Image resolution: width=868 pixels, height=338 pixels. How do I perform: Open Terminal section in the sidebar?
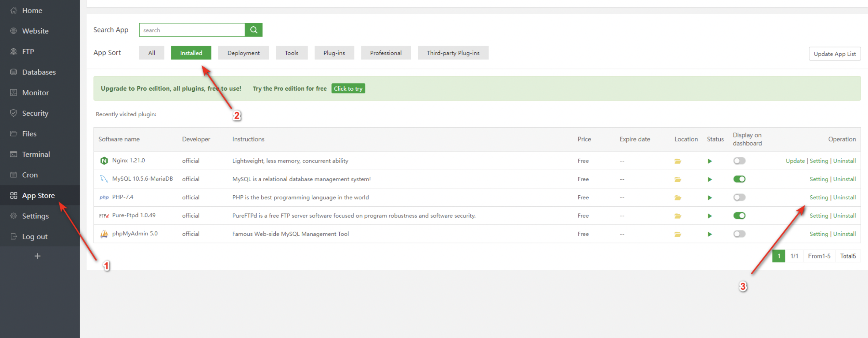(36, 154)
